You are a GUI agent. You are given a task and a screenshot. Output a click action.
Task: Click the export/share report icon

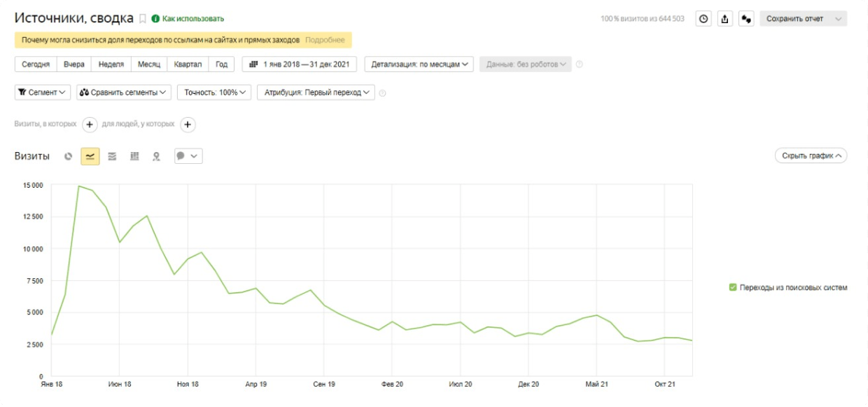[725, 19]
